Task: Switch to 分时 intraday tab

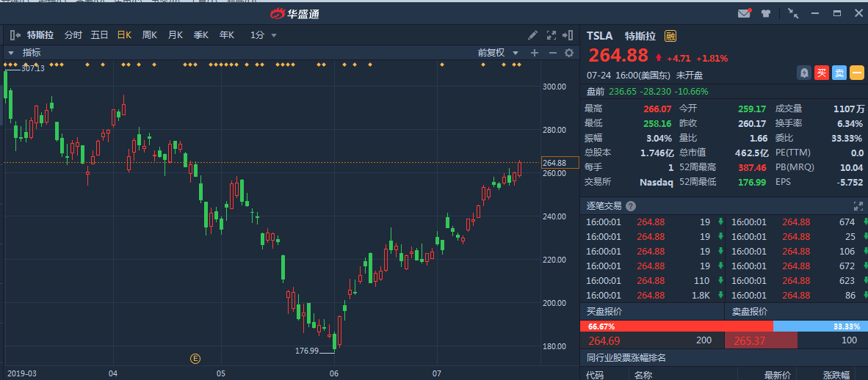Action: tap(73, 34)
